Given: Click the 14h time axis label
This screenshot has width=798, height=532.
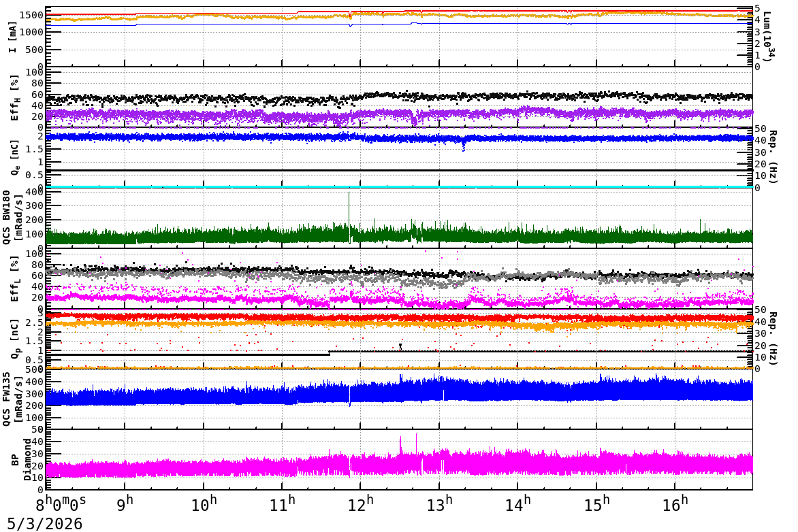Looking at the screenshot, I should point(517,503).
